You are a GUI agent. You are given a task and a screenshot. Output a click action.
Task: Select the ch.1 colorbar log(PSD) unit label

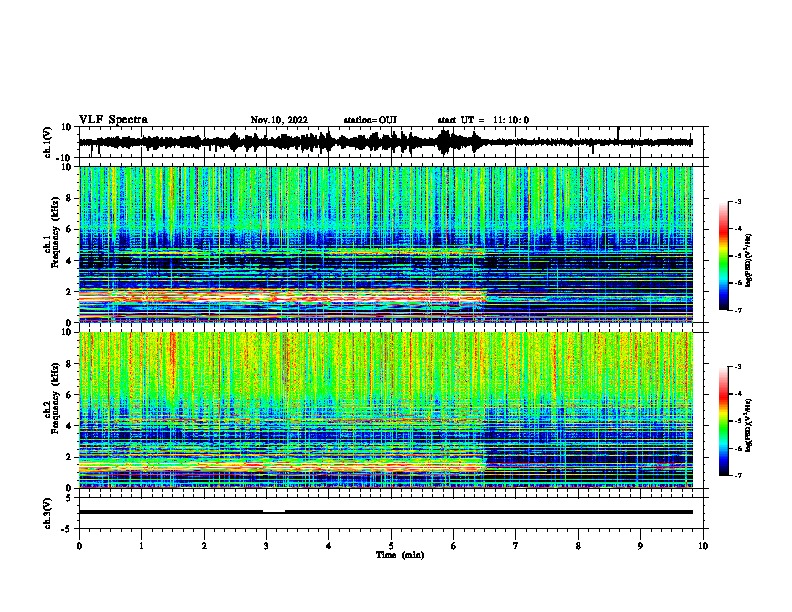coord(749,261)
